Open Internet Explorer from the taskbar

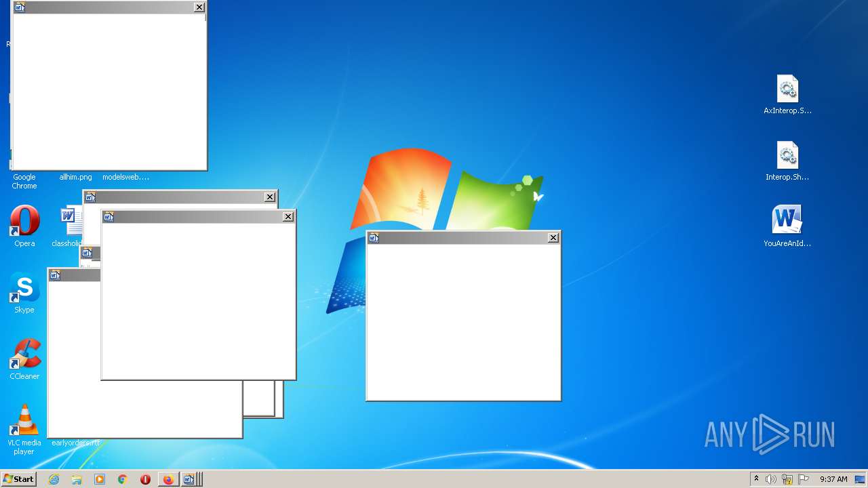point(54,479)
